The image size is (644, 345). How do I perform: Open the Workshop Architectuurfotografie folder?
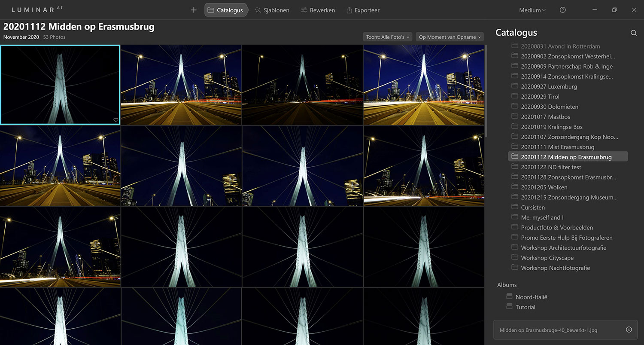pos(563,247)
